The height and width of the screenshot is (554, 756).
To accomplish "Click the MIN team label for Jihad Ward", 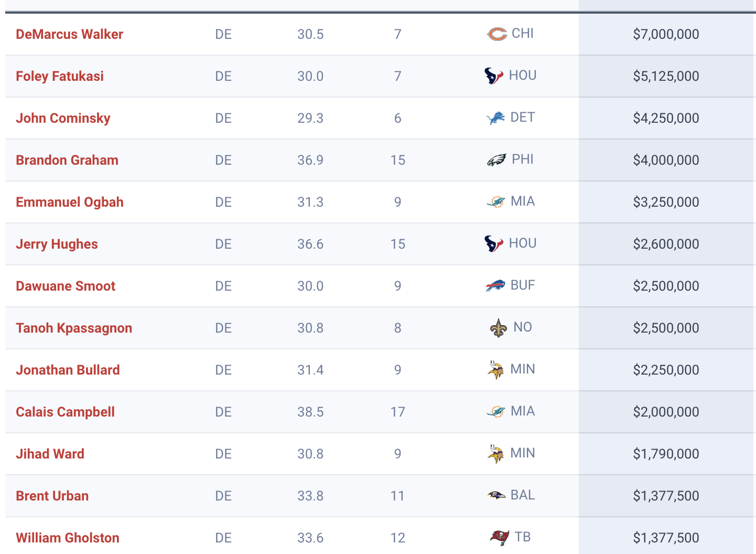I will (523, 453).
